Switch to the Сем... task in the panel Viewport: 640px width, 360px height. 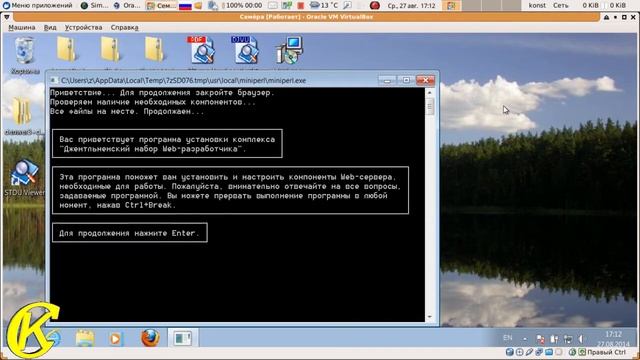click(161, 5)
